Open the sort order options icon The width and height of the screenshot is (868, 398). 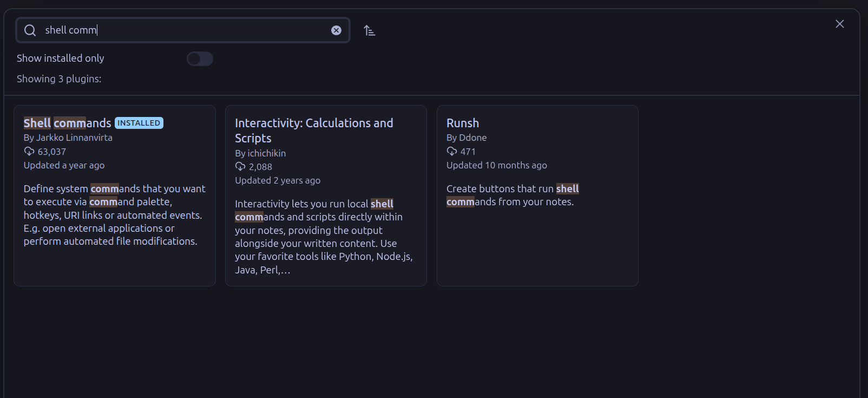(x=370, y=30)
